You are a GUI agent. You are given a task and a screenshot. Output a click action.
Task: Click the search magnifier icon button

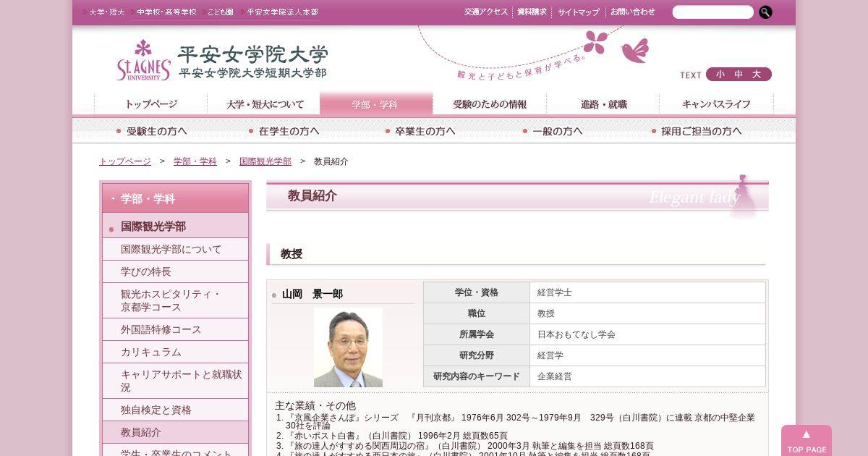(x=765, y=12)
